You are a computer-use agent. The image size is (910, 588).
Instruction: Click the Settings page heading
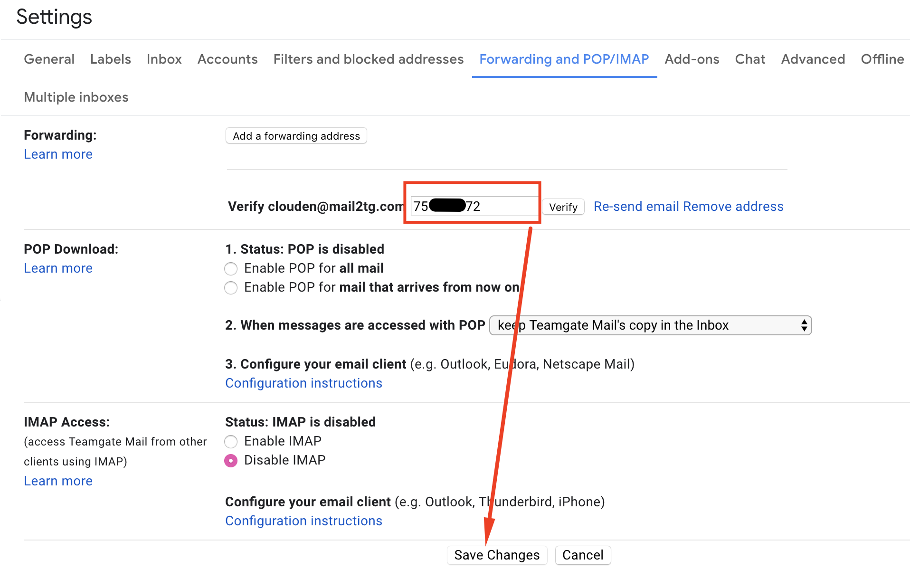coord(54,17)
